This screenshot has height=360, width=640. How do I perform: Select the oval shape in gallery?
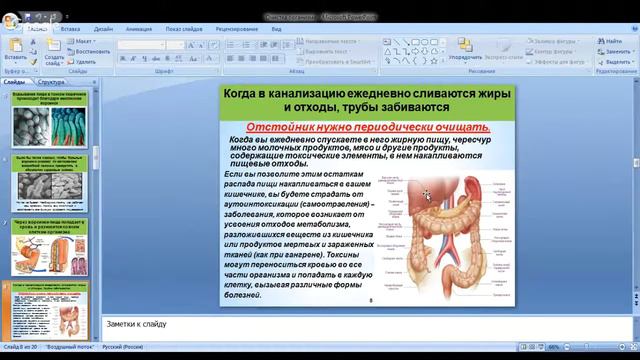click(425, 42)
